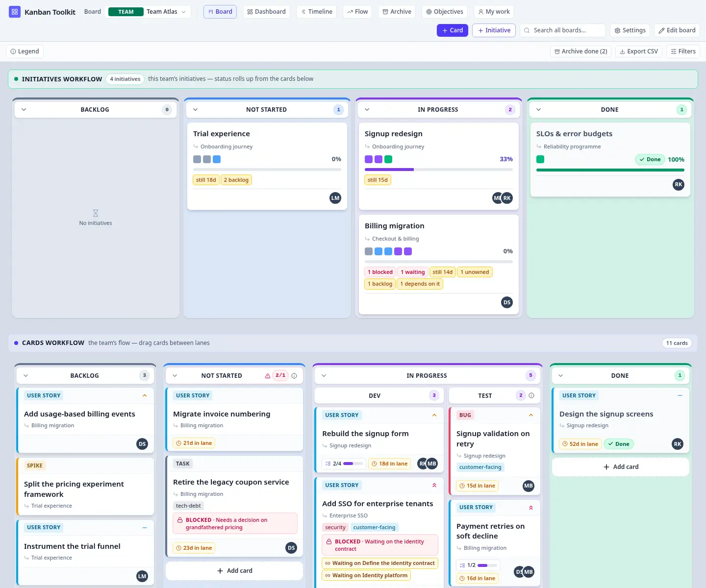Click the Signup redesign progress bar
This screenshot has width=706, height=588.
[439, 170]
